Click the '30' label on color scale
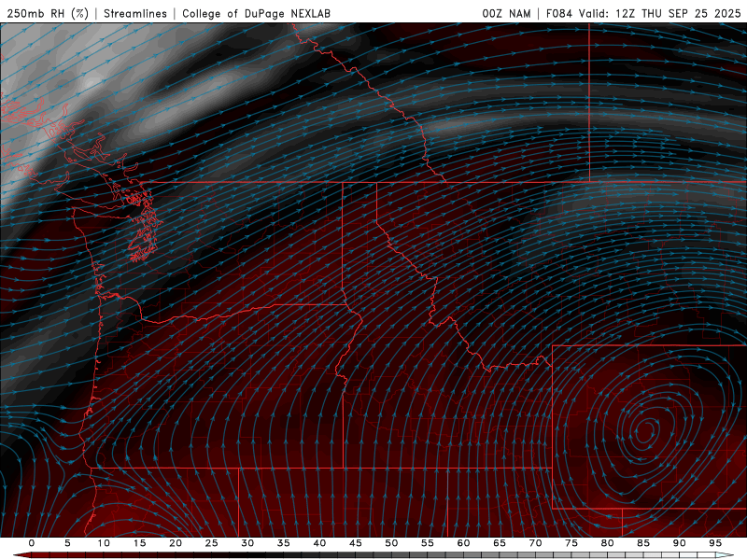 (247, 543)
